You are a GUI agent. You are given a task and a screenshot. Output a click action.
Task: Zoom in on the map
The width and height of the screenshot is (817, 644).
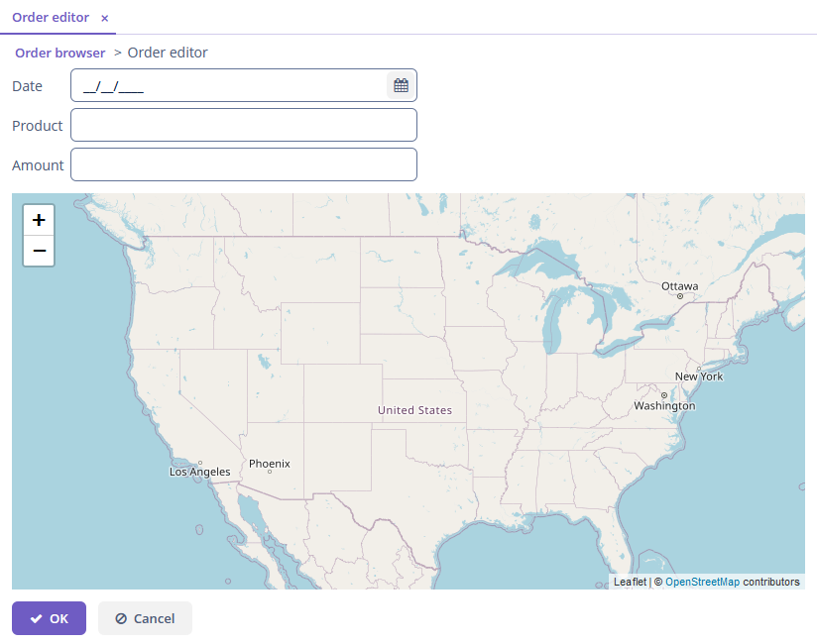point(39,220)
